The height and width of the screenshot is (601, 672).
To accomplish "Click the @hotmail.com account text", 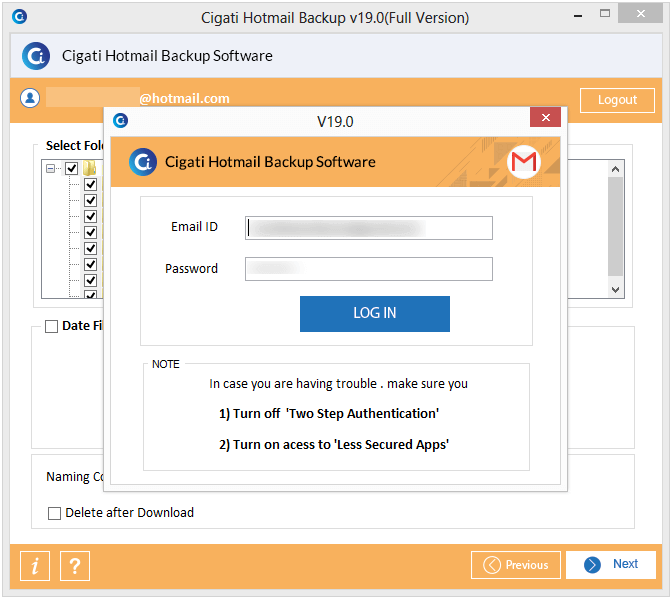I will click(184, 99).
